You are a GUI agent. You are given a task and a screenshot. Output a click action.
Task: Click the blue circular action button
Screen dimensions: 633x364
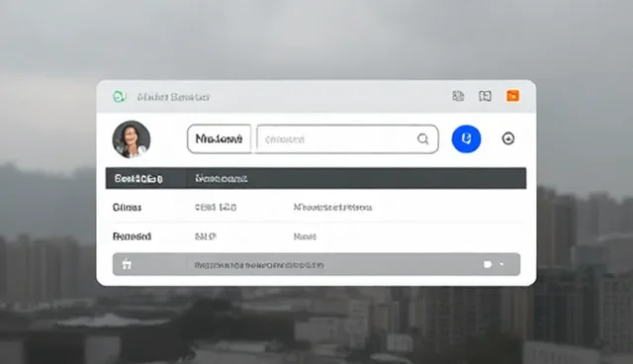(x=466, y=138)
